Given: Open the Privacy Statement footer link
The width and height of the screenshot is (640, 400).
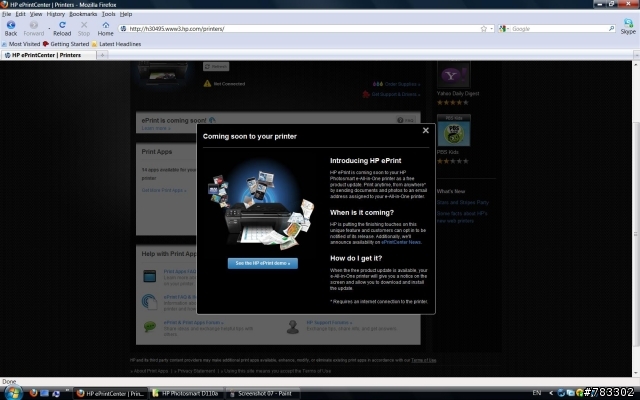Looking at the screenshot, I should tap(196, 371).
